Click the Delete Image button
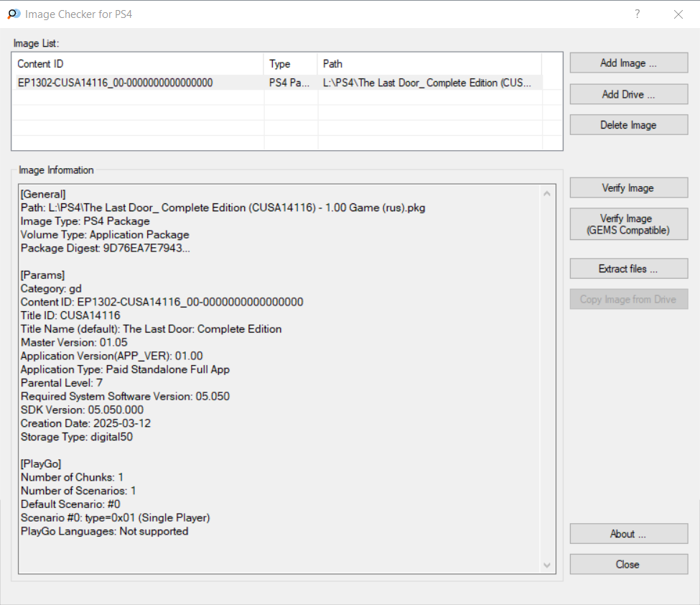Viewport: 700px width, 605px height. coord(629,124)
